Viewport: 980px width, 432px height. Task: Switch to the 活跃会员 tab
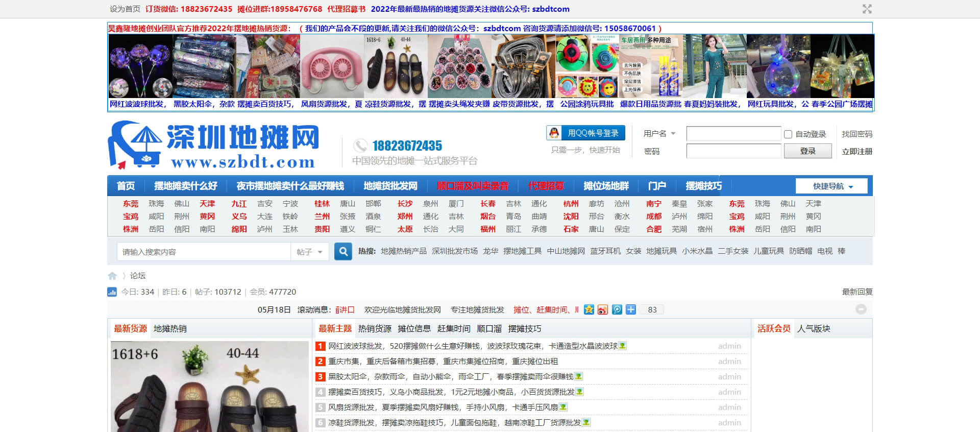click(x=774, y=329)
